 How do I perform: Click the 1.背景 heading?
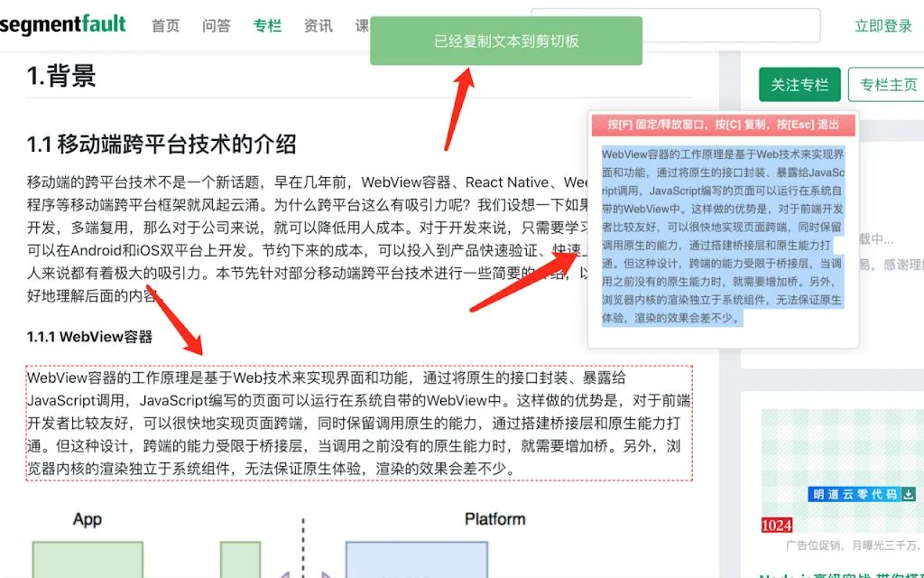(x=61, y=76)
